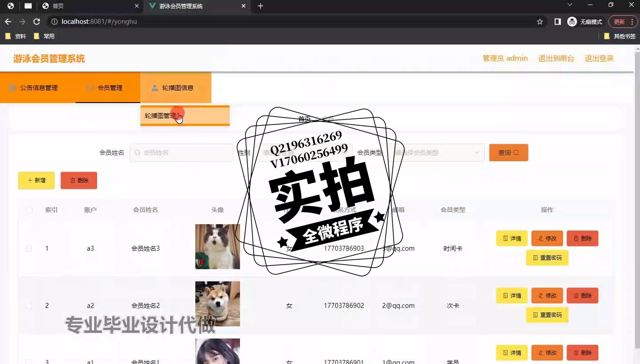The width and height of the screenshot is (640, 364).
Task: Click 删除 for member a1
Action: click(x=583, y=353)
